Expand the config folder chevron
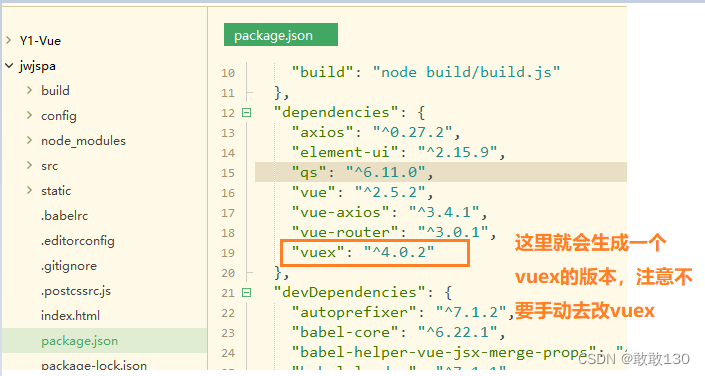 (29, 116)
